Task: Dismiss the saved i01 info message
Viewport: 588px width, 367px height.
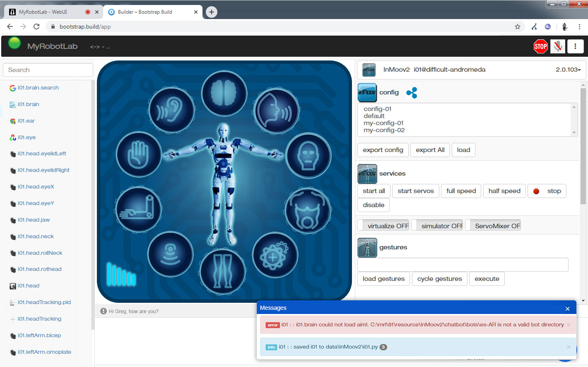Action: [x=569, y=347]
